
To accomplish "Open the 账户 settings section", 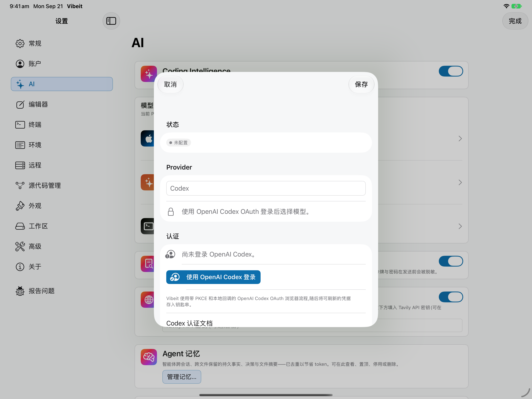I will [x=62, y=64].
